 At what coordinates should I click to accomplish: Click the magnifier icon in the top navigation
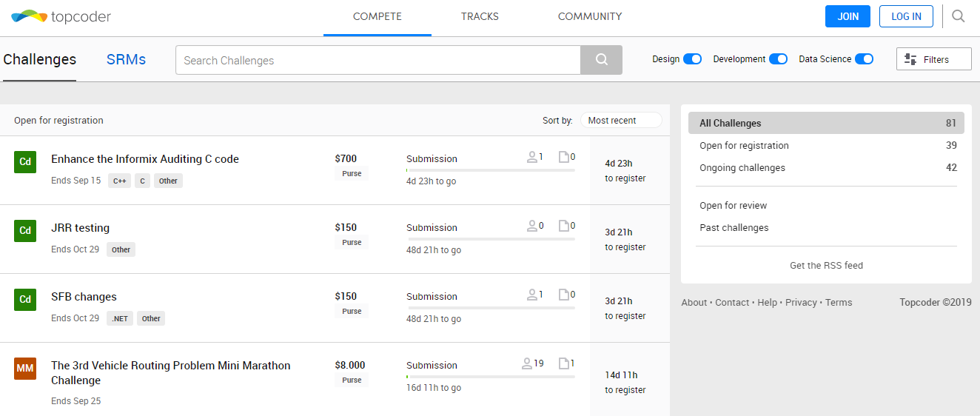tap(959, 16)
